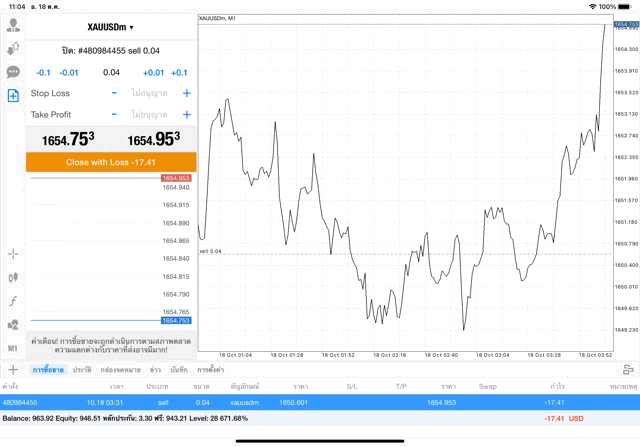
Task: Decrease volume by -0.1
Action: point(43,73)
